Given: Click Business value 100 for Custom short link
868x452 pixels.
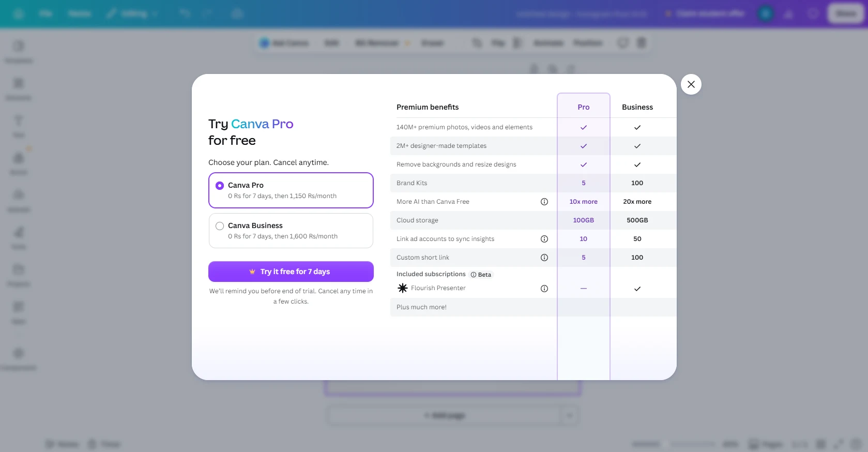Looking at the screenshot, I should pyautogui.click(x=637, y=258).
